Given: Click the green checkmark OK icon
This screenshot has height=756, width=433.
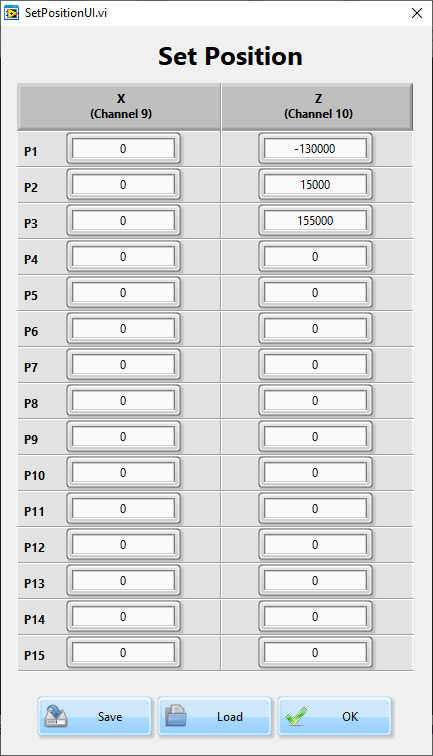Looking at the screenshot, I should tap(296, 716).
